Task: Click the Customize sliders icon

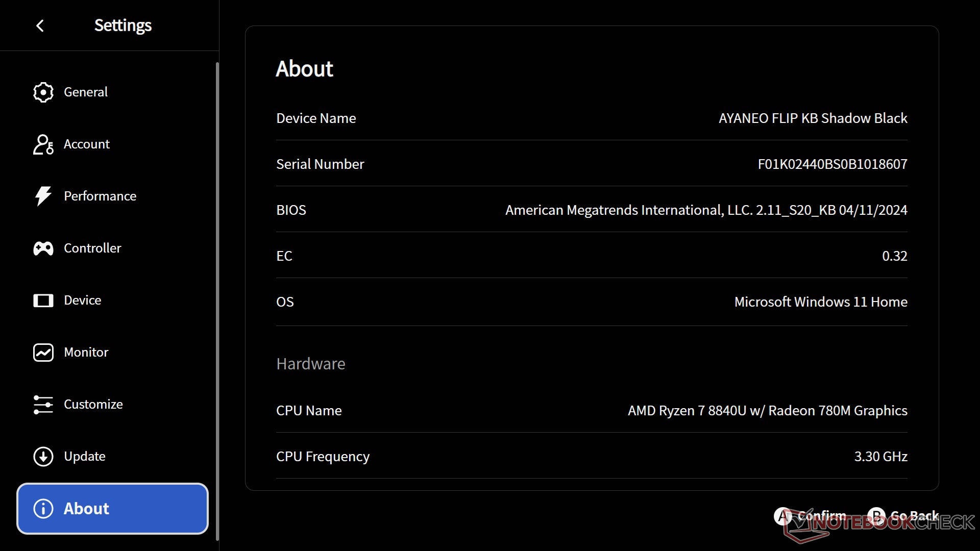Action: (43, 405)
